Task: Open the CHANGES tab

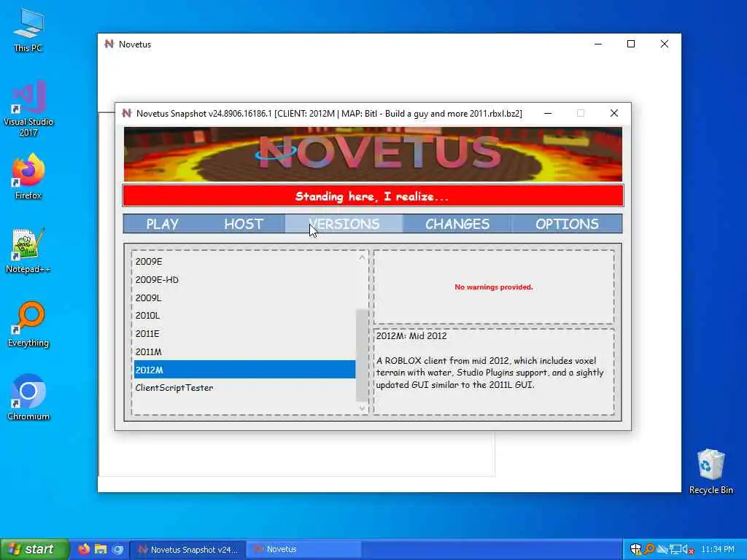Action: (457, 224)
